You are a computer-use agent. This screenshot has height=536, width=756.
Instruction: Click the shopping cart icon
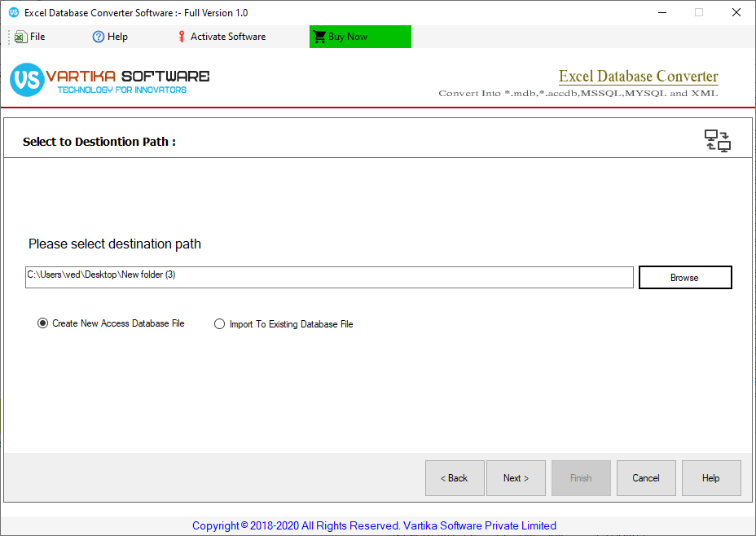pos(319,37)
